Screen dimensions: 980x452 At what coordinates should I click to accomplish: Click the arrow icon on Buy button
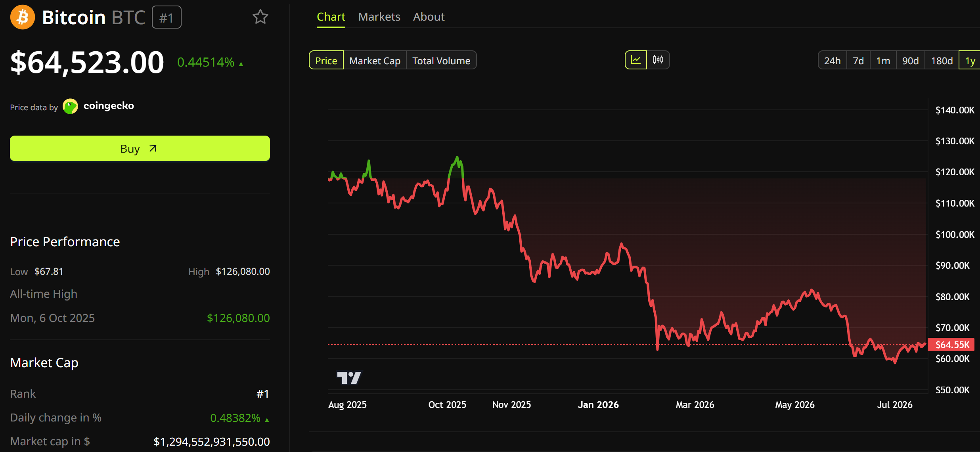pos(153,148)
